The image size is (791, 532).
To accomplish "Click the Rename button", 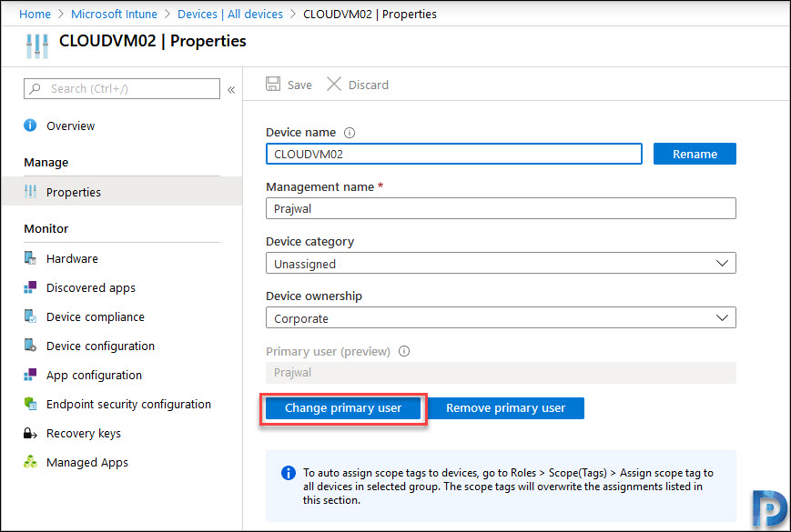I will click(x=695, y=154).
